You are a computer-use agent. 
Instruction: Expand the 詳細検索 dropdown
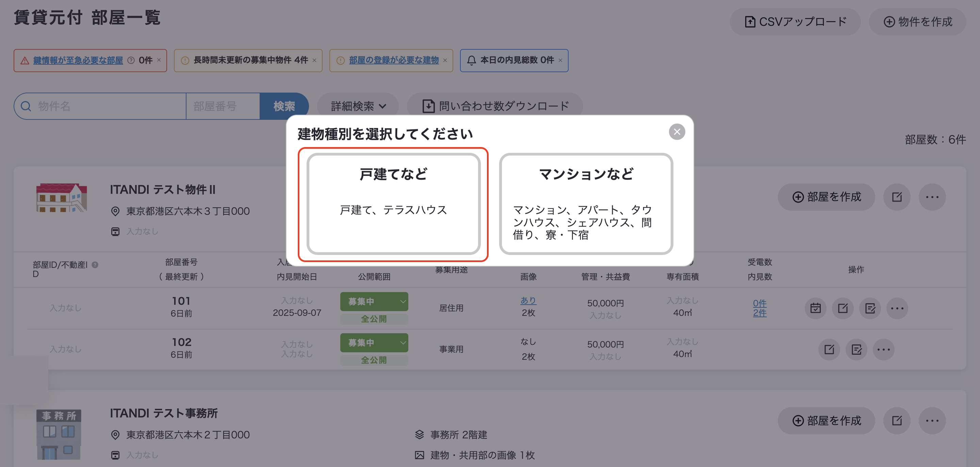click(358, 106)
